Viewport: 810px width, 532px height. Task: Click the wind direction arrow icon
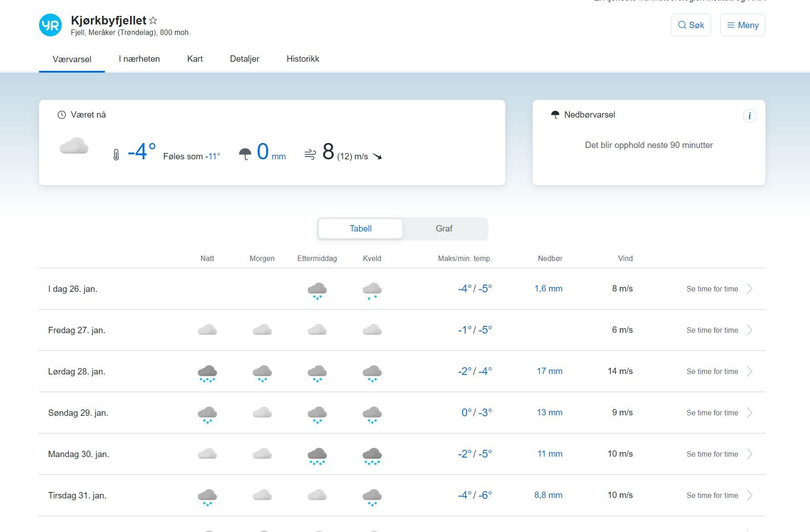(377, 157)
